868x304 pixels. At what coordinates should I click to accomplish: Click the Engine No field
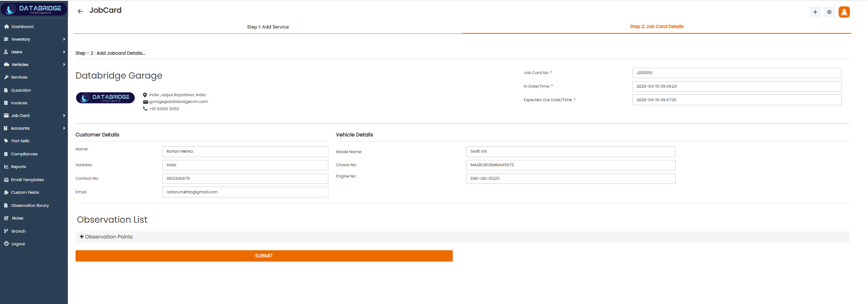point(571,178)
